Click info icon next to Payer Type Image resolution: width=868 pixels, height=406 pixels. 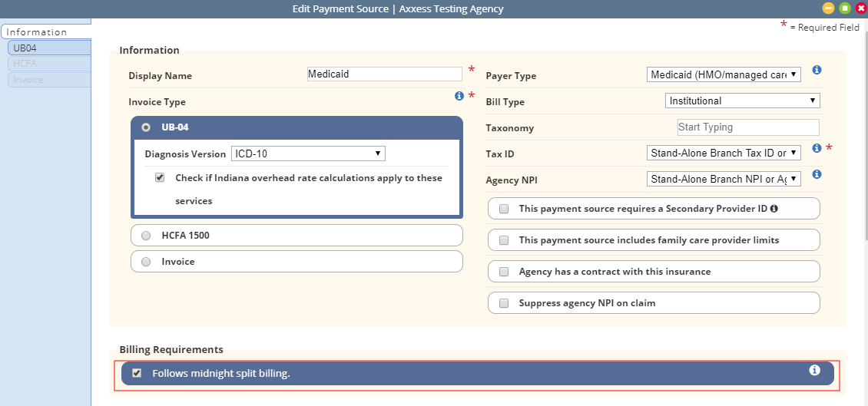point(817,70)
